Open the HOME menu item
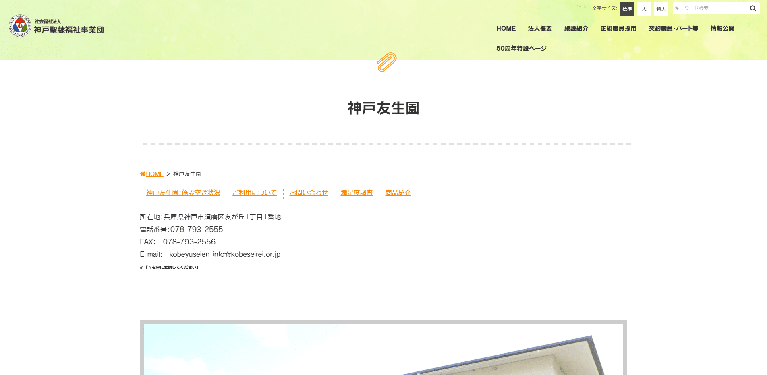The image size is (767, 375). 506,29
